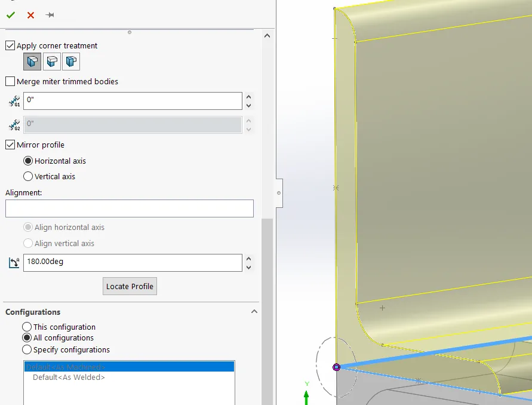This screenshot has width=532, height=405.
Task: Choose Specify configurations option
Action: (x=26, y=349)
